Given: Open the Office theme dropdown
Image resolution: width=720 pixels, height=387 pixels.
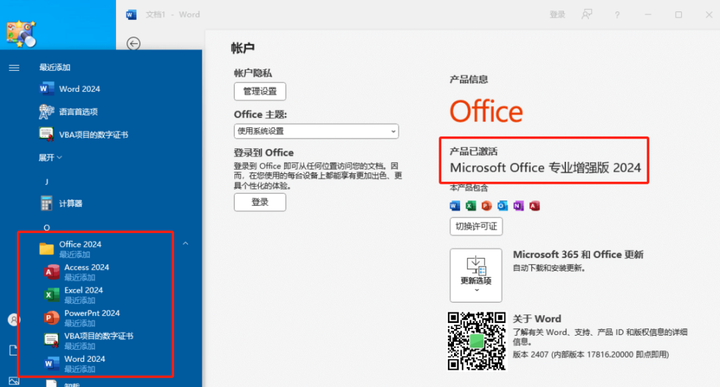Looking at the screenshot, I should pos(316,131).
